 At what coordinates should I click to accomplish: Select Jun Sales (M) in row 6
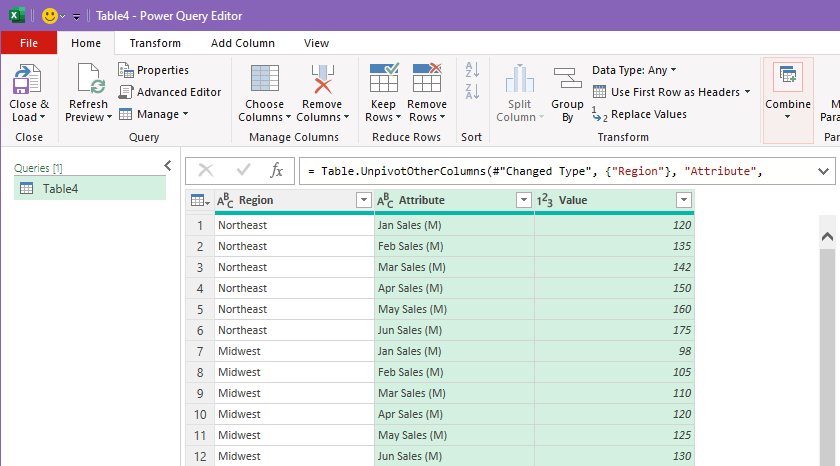[x=454, y=330]
